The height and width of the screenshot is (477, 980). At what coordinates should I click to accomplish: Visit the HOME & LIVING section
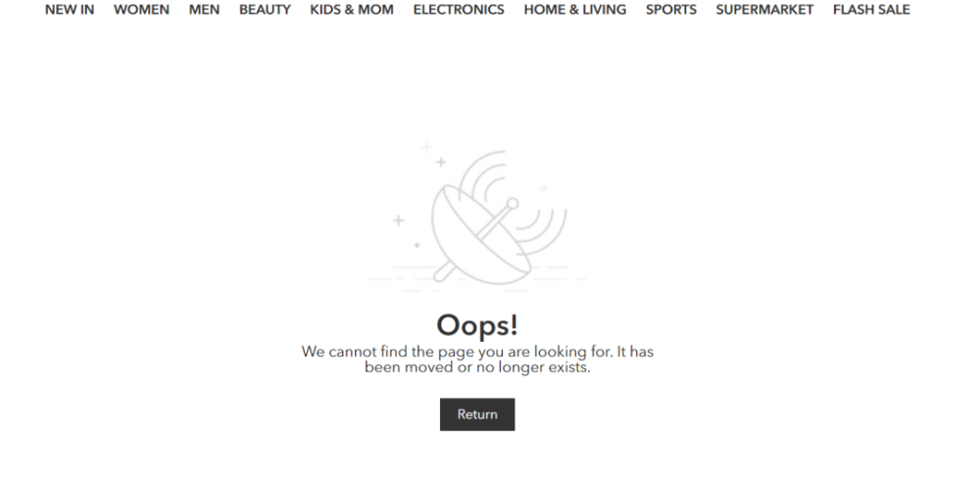point(575,10)
